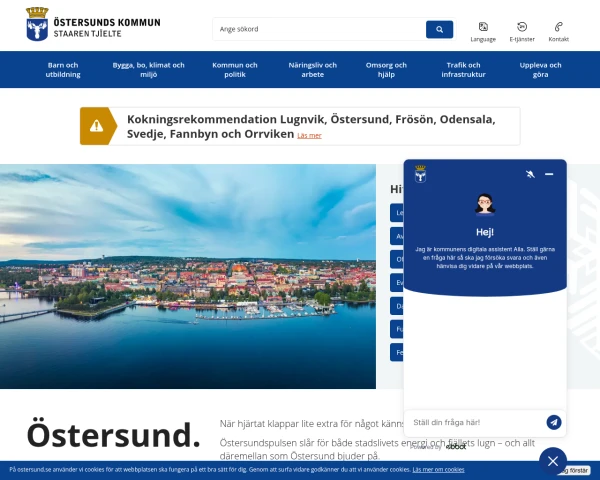Send the chat message with paper-plane icon
Screen dimensions: 600x480
pos(553,422)
